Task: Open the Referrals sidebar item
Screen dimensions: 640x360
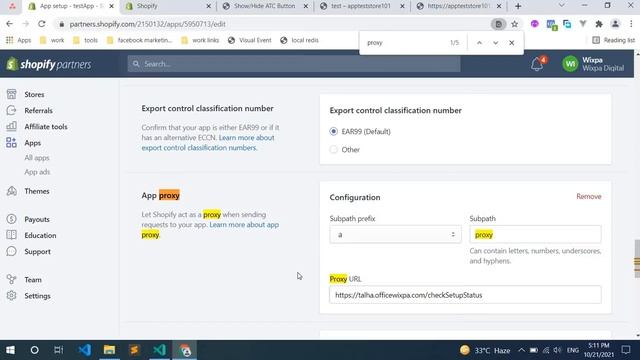Action: coord(38,111)
